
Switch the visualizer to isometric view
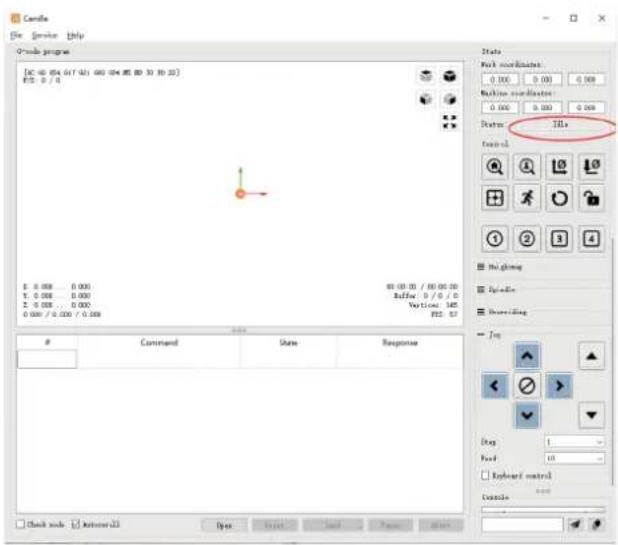coord(449,75)
